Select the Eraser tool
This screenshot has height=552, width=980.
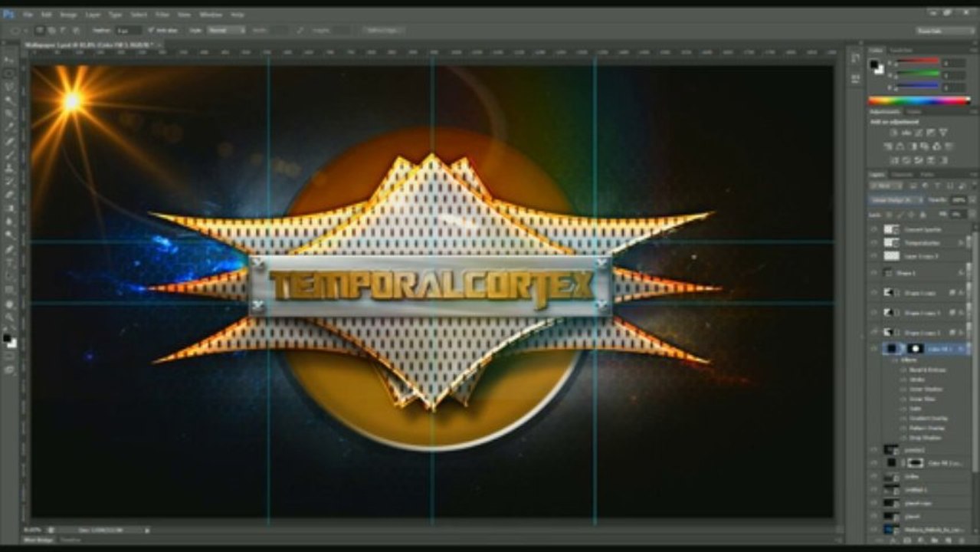(10, 195)
